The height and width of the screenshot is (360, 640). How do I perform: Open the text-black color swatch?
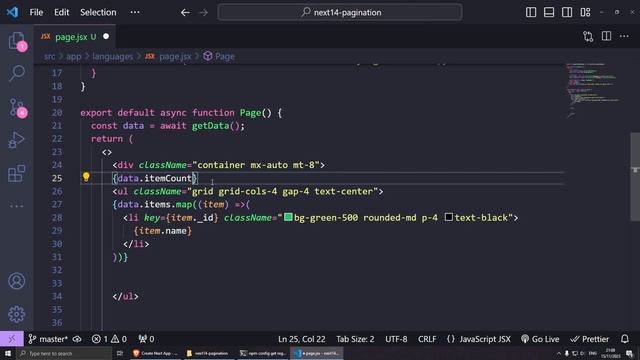pos(449,217)
